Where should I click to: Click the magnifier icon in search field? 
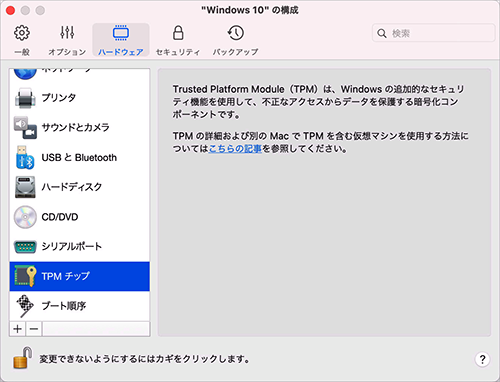point(382,33)
